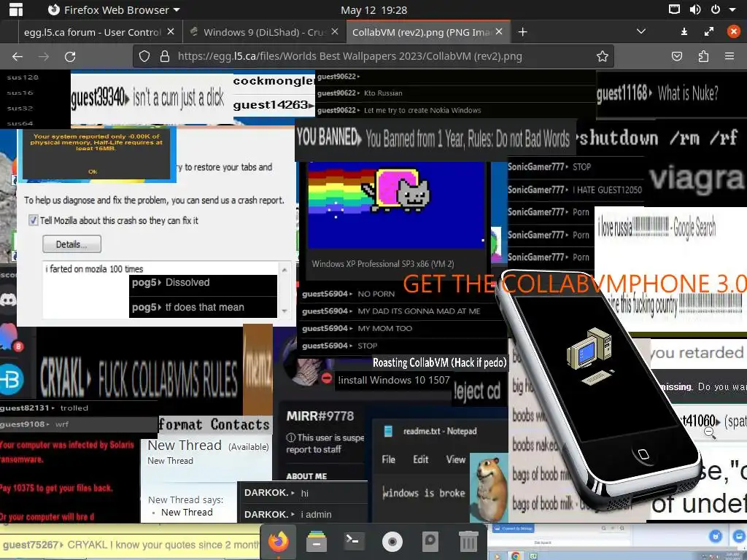Select the CollabVM (rev2).png tab
747x560 pixels.
pos(422,32)
